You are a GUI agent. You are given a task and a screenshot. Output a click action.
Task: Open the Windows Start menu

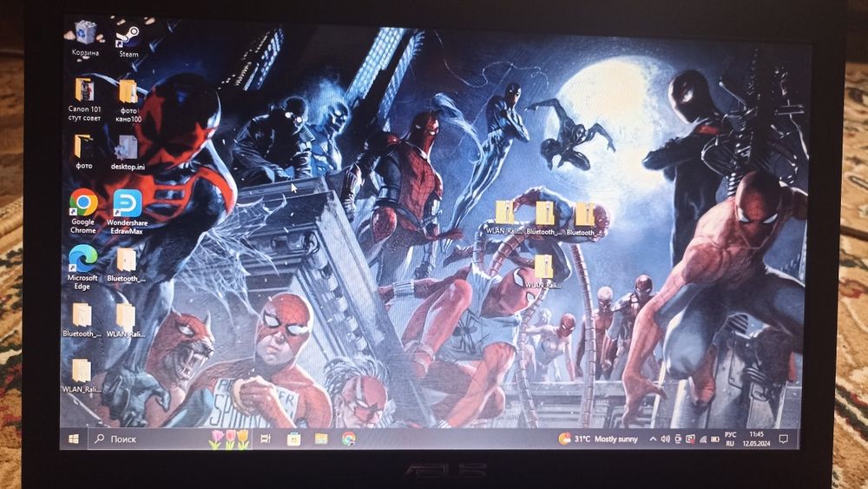[x=74, y=439]
